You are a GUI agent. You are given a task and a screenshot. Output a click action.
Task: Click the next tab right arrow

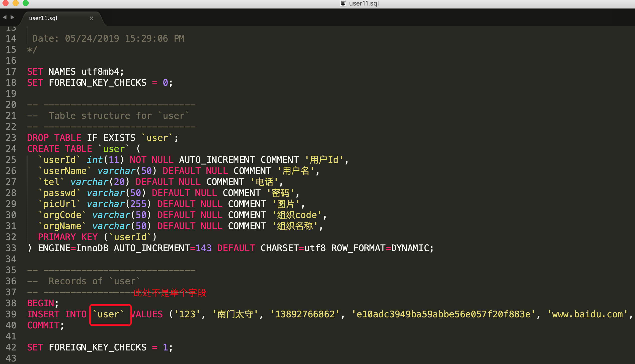[12, 17]
